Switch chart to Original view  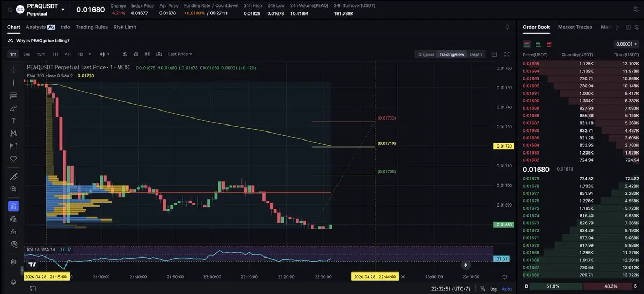[426, 54]
